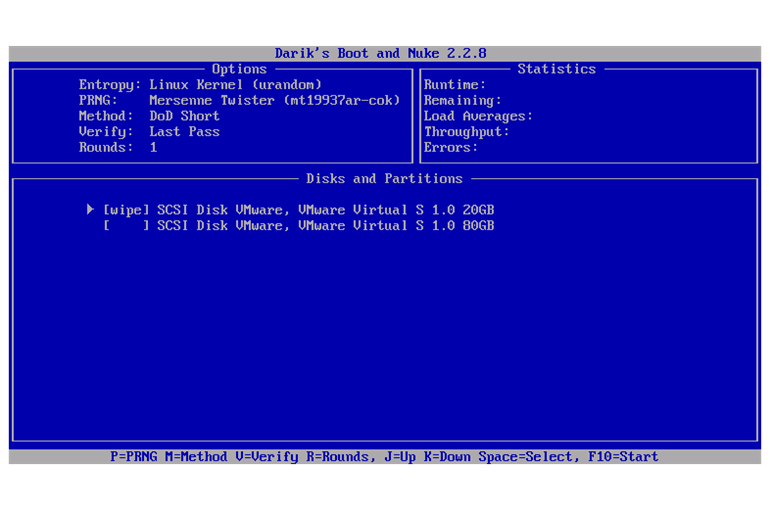This screenshot has width=770, height=513.
Task: Click the M=Method shortcut in the bottom bar
Action: (196, 457)
